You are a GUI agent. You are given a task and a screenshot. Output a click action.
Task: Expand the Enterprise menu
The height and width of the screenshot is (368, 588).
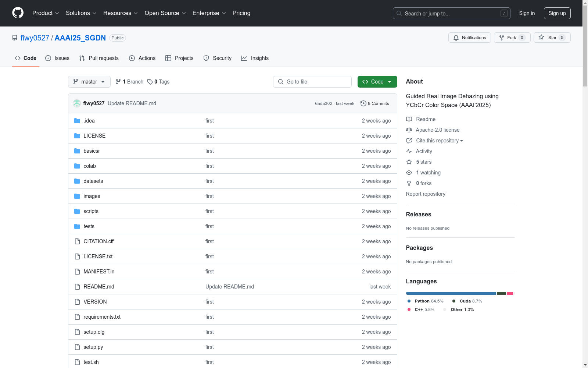pos(209,13)
